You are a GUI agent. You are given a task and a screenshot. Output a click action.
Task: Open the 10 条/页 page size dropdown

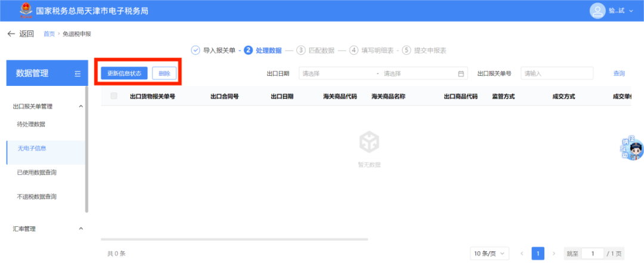pos(490,254)
